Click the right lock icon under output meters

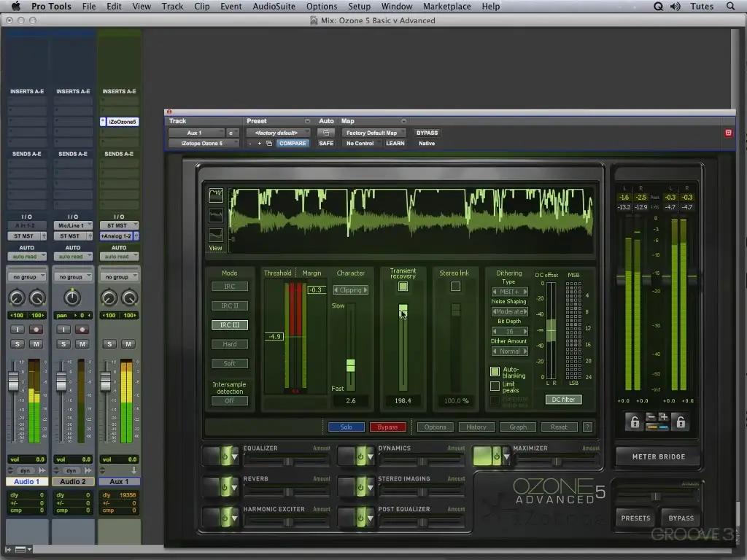click(681, 422)
